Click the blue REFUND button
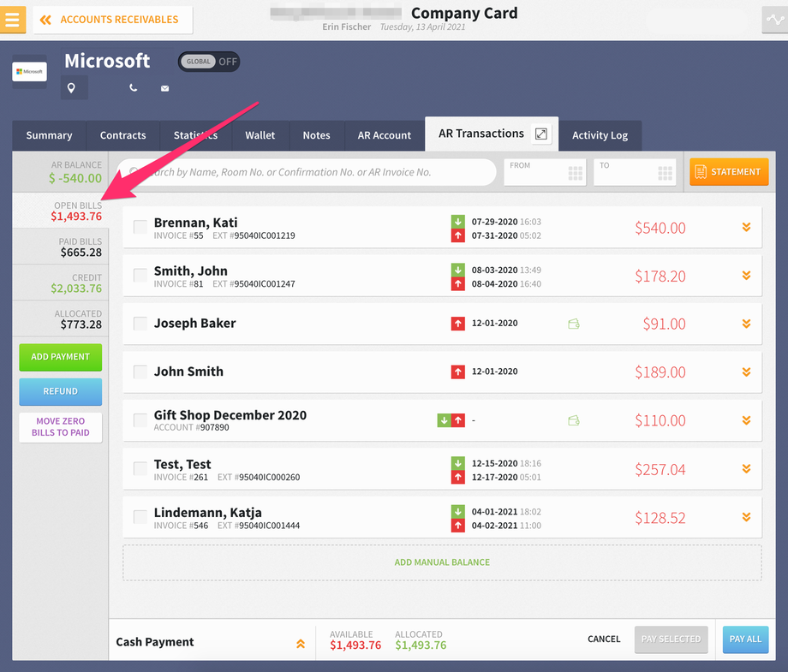788x672 pixels. pos(60,392)
